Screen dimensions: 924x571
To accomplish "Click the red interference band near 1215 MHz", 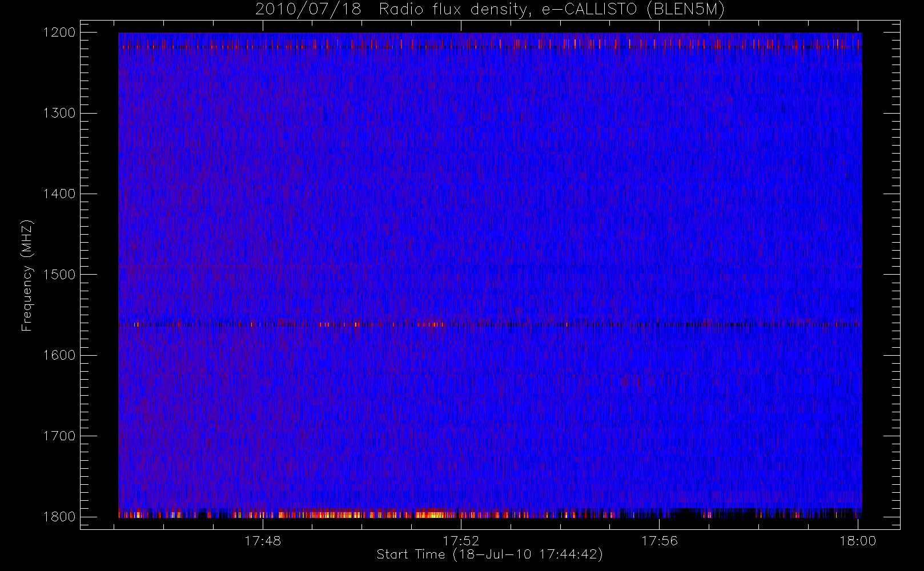I will pos(490,44).
